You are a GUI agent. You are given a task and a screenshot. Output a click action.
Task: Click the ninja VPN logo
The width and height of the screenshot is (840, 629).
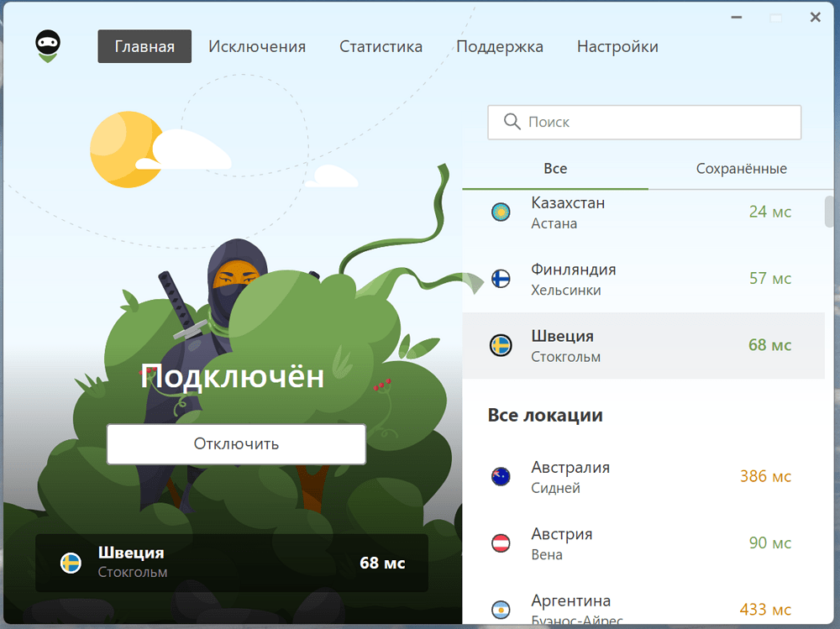pyautogui.click(x=47, y=46)
